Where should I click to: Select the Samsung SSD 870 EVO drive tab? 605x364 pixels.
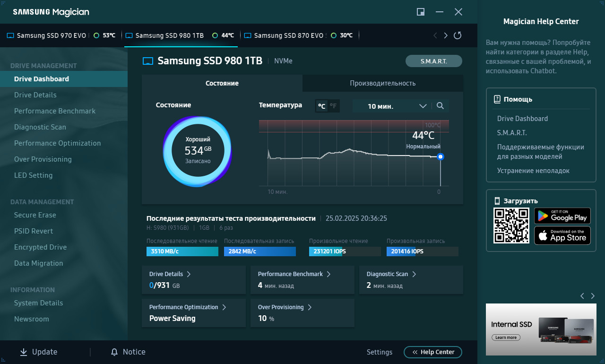pyautogui.click(x=299, y=35)
